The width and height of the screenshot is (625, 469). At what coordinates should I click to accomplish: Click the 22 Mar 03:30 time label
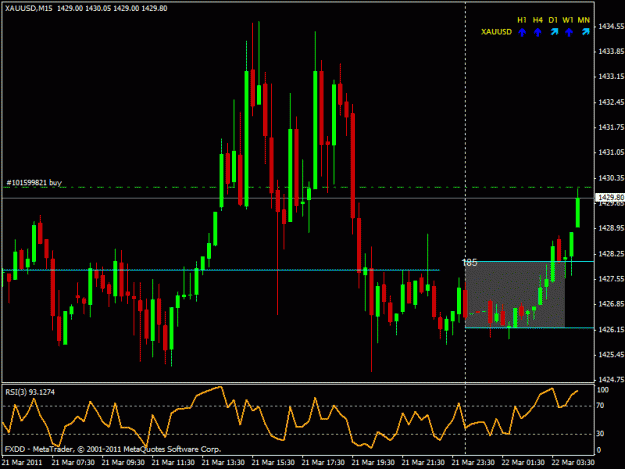click(x=573, y=462)
